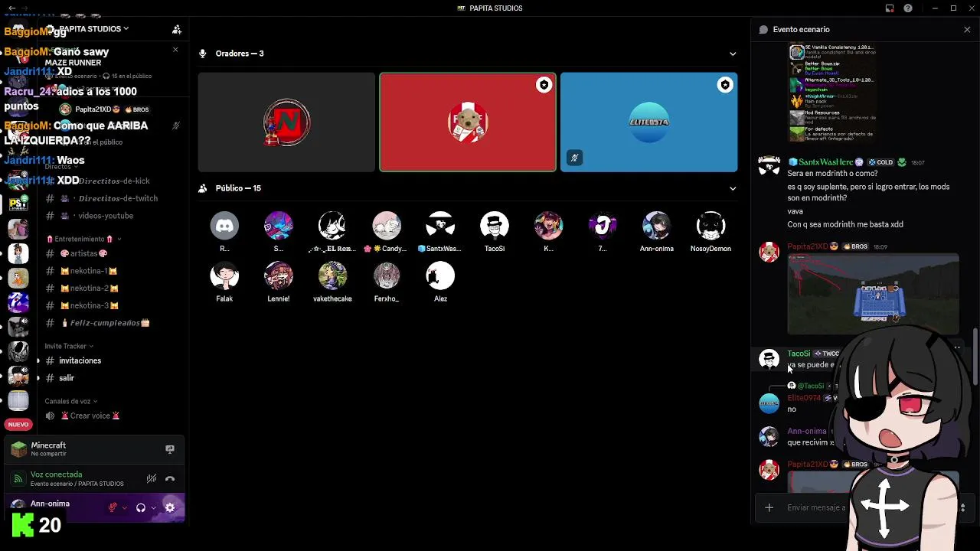Disconnect from voice with hang-up icon
Screen dimensions: 980x551
point(170,479)
